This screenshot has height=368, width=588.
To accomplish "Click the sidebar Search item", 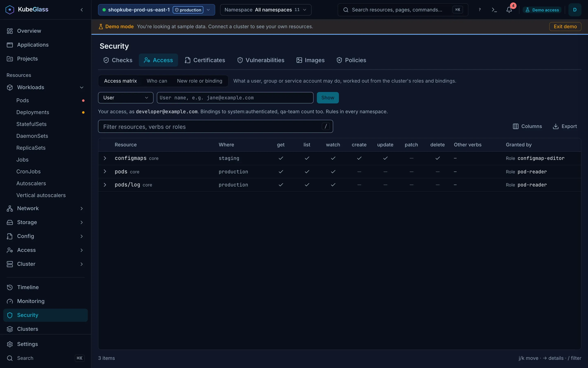I will 46,358.
